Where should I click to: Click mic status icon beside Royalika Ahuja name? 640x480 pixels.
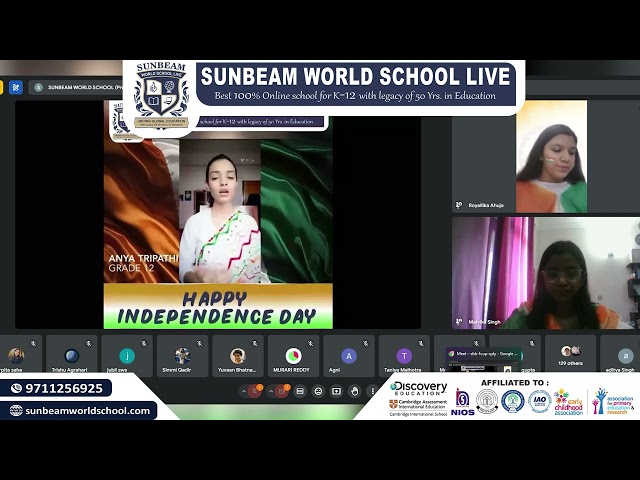pos(459,205)
